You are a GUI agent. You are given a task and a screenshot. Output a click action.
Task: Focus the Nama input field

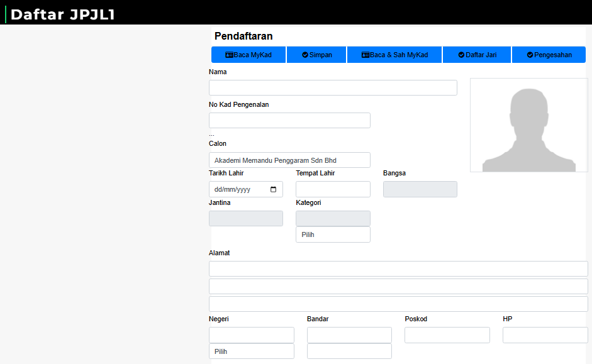pyautogui.click(x=333, y=87)
